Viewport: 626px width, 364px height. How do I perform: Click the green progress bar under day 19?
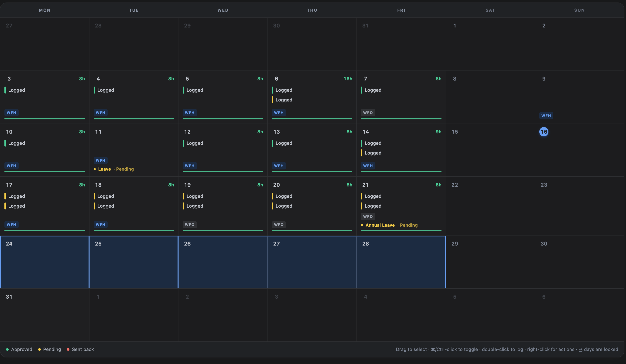[223, 230]
